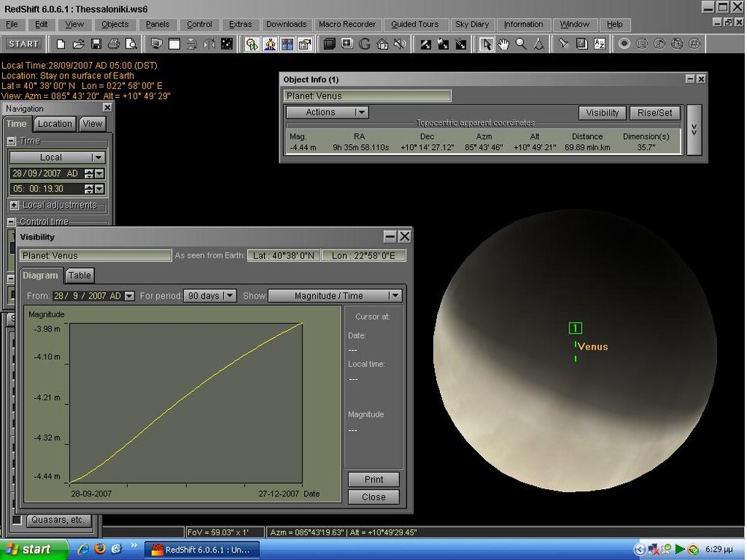This screenshot has width=747, height=560.
Task: Toggle the checkbox beside Quasars, etc.
Action: pyautogui.click(x=17, y=520)
